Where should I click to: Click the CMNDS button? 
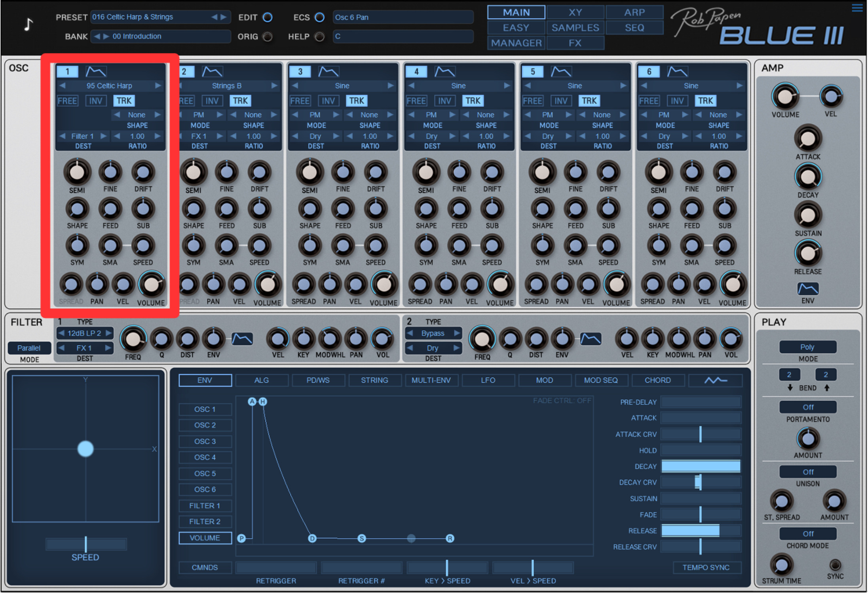205,568
